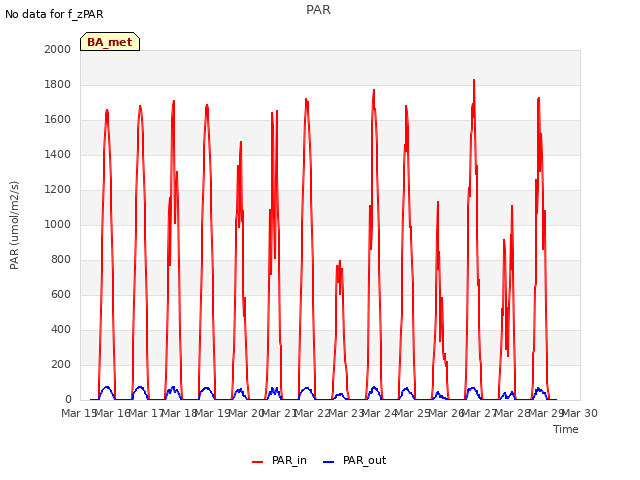This screenshot has width=640, height=480.
Task: Click the Time x-axis label
Action: pyautogui.click(x=565, y=429)
